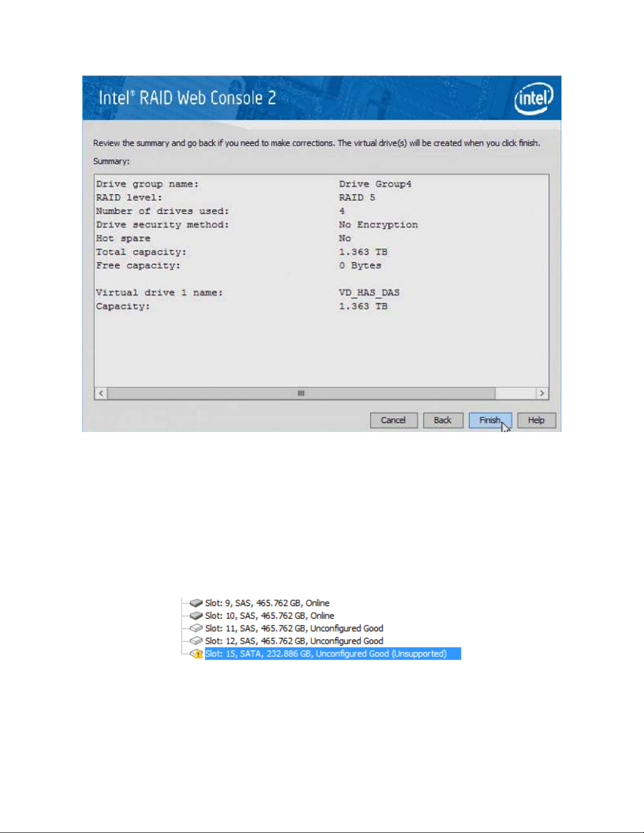The width and height of the screenshot is (644, 833).
Task: Click the drive icon for Slot 11
Action: click(x=196, y=628)
